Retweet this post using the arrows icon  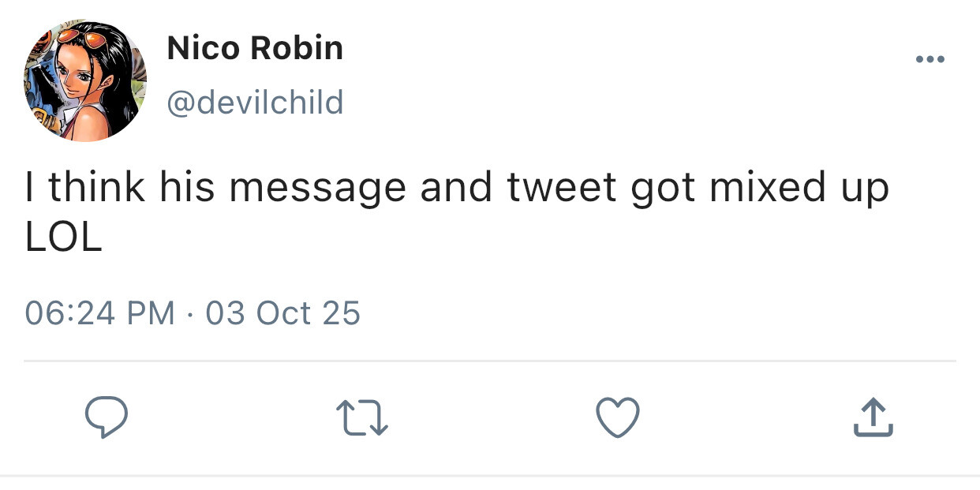click(x=362, y=417)
